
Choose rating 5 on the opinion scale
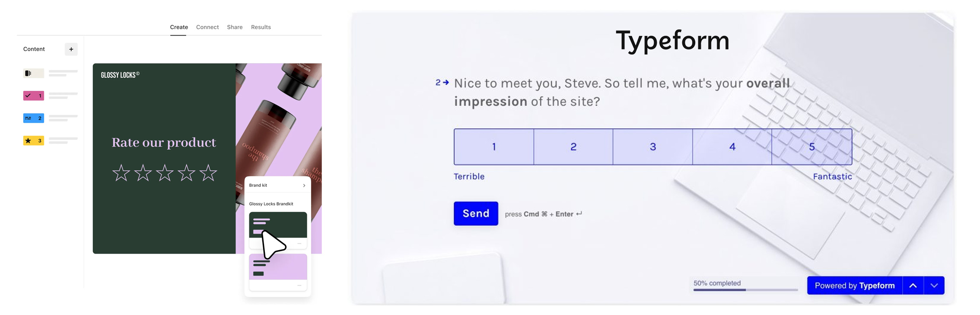tap(811, 147)
